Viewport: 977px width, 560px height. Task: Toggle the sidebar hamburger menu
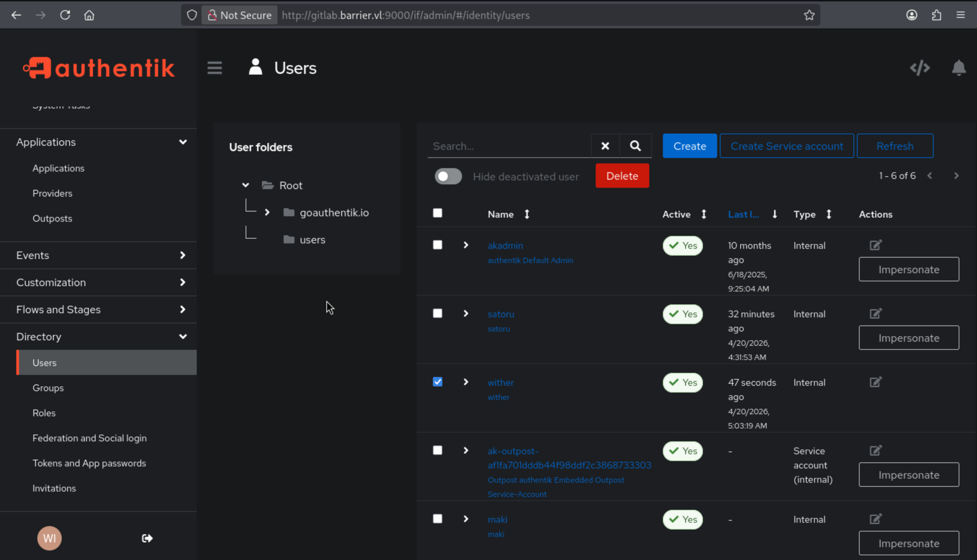click(214, 68)
